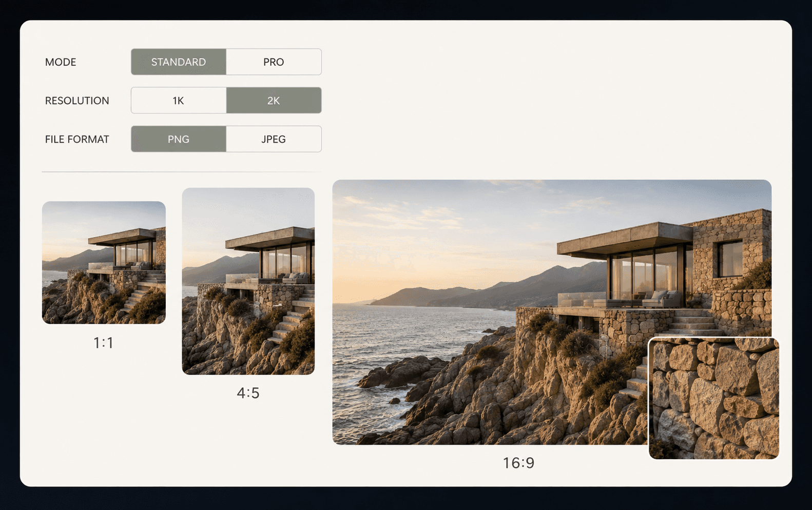The width and height of the screenshot is (812, 510).
Task: Click the 1:1 aspect ratio caption
Action: pos(104,343)
